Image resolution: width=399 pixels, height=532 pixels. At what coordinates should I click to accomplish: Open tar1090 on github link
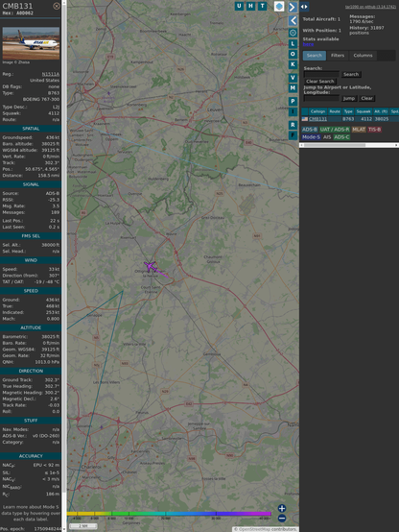point(370,7)
